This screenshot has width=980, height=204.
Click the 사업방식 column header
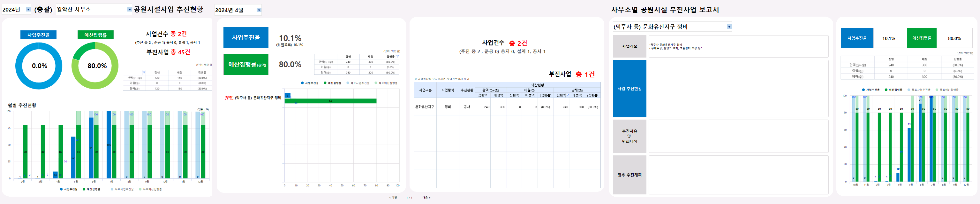(448, 90)
